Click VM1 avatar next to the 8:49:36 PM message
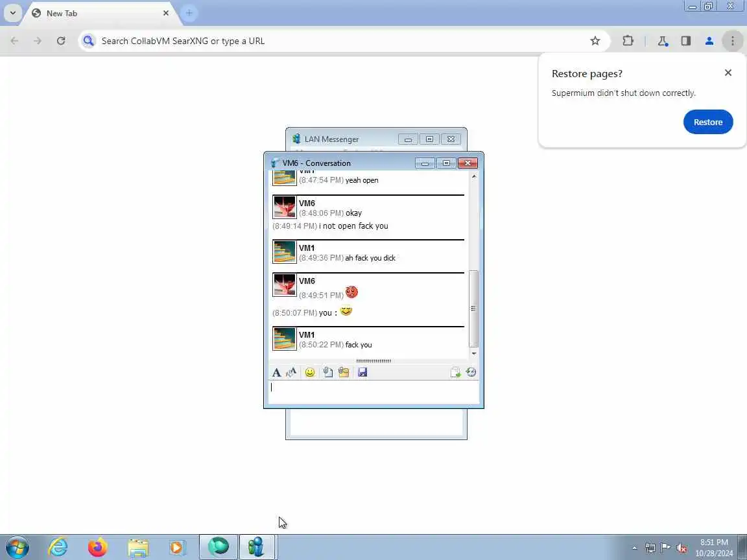The image size is (747, 560). pos(285,252)
